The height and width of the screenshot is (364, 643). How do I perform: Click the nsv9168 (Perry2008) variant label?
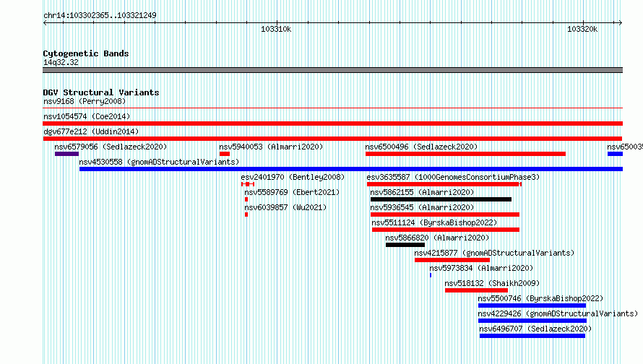(x=85, y=101)
